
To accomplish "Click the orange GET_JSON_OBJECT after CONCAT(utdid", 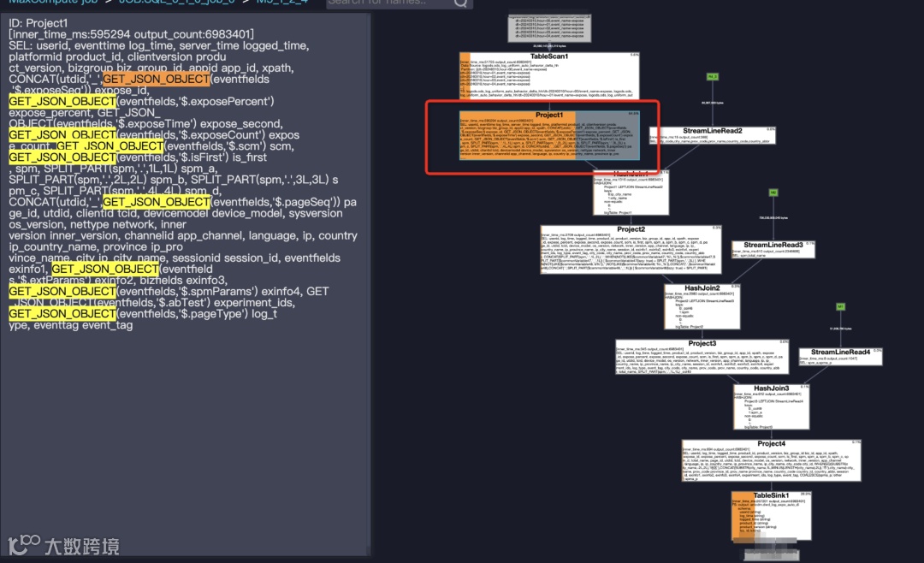I will pyautogui.click(x=157, y=79).
